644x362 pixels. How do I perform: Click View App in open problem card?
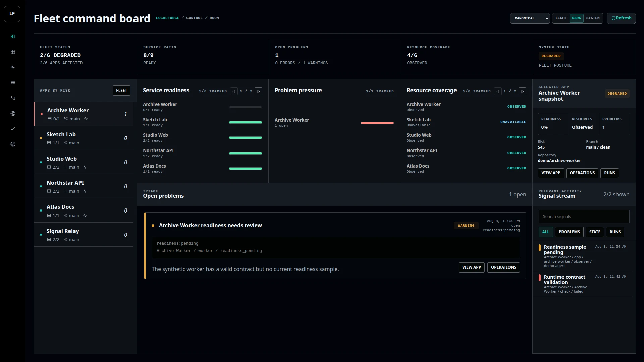(x=471, y=267)
